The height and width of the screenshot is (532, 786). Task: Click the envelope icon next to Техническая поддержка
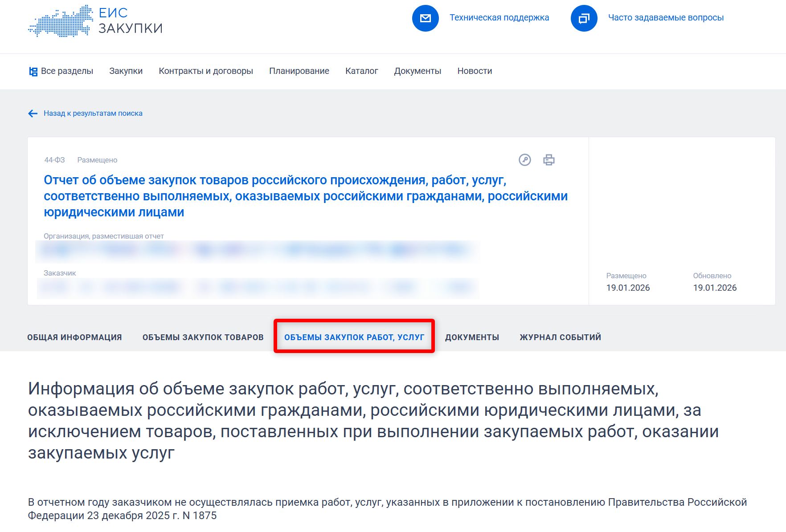coord(426,18)
